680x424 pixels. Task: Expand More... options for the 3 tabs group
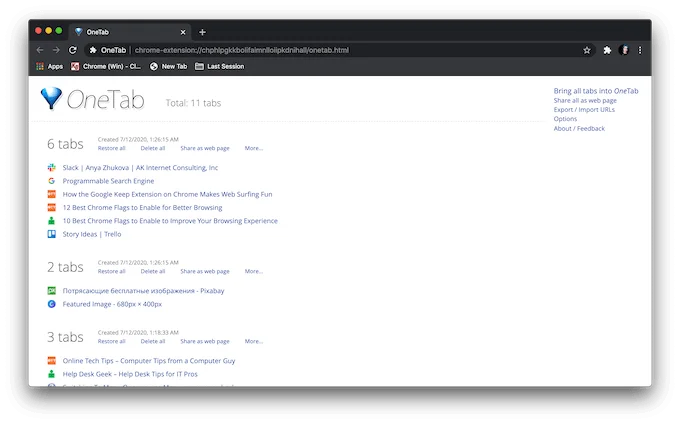click(x=254, y=342)
